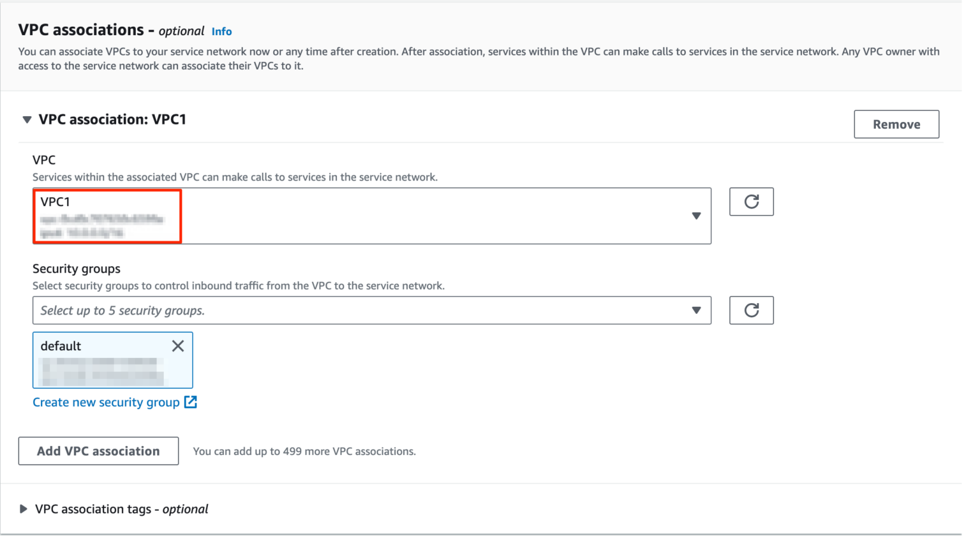Remove the default security group chip
980x536 pixels.
178,345
